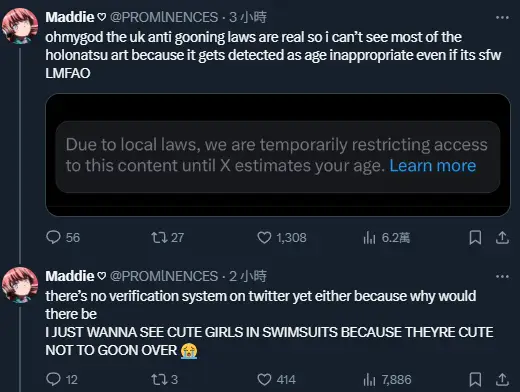
Task: Share the second tweet via upload icon
Action: coord(502,379)
